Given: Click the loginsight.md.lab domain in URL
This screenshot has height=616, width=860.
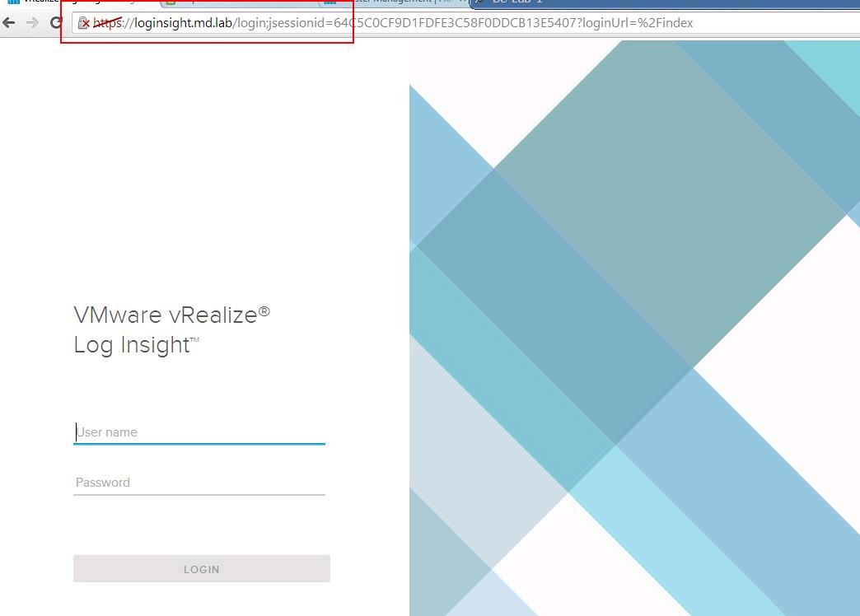Looking at the screenshot, I should point(183,23).
